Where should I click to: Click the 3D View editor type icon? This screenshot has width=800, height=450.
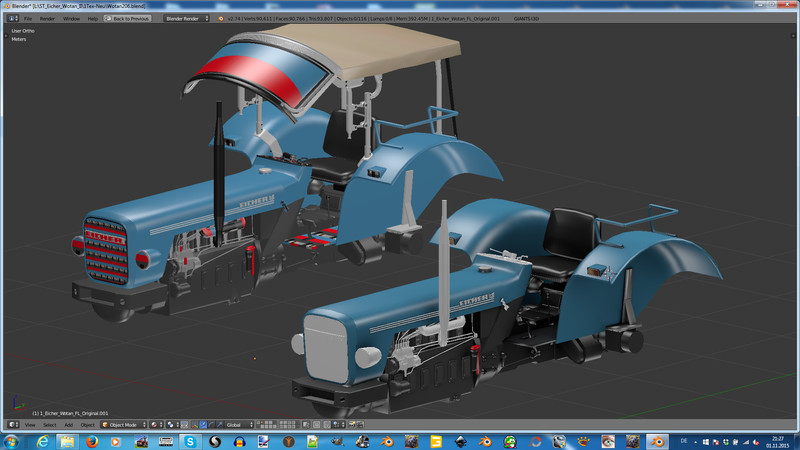[11, 425]
